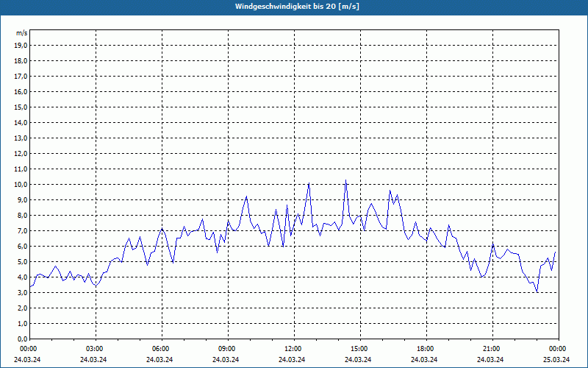Image resolution: width=588 pixels, height=368 pixels.
Task: Click the 13,0 y-axis label
Action: (x=21, y=138)
